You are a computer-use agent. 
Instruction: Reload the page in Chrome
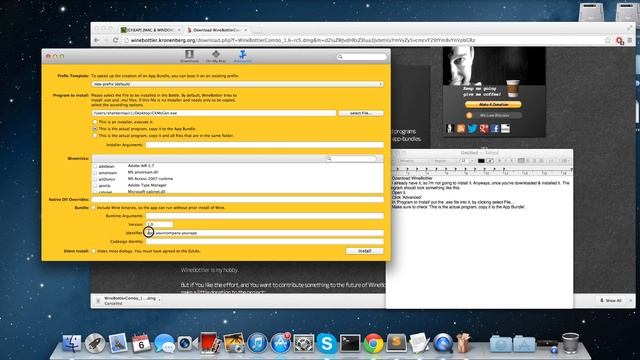pos(116,40)
